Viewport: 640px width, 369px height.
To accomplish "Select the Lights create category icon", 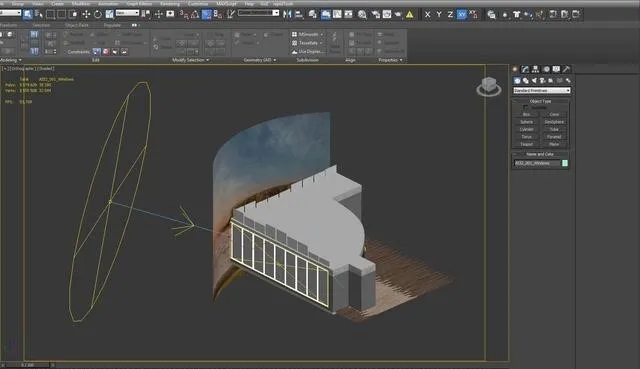I will click(x=534, y=80).
